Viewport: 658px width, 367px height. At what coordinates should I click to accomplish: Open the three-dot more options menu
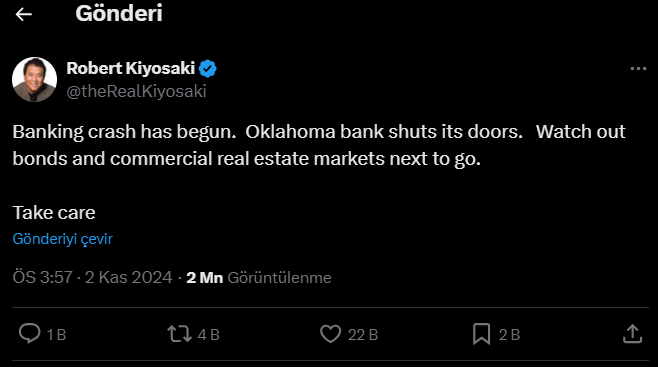pyautogui.click(x=638, y=69)
